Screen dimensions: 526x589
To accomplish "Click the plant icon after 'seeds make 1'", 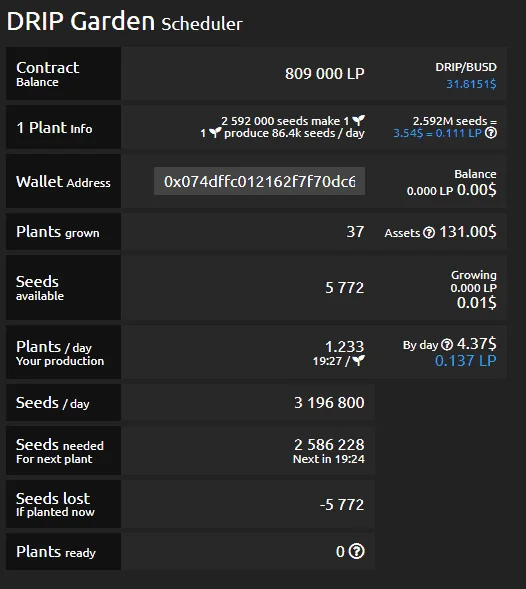I will click(x=359, y=120).
